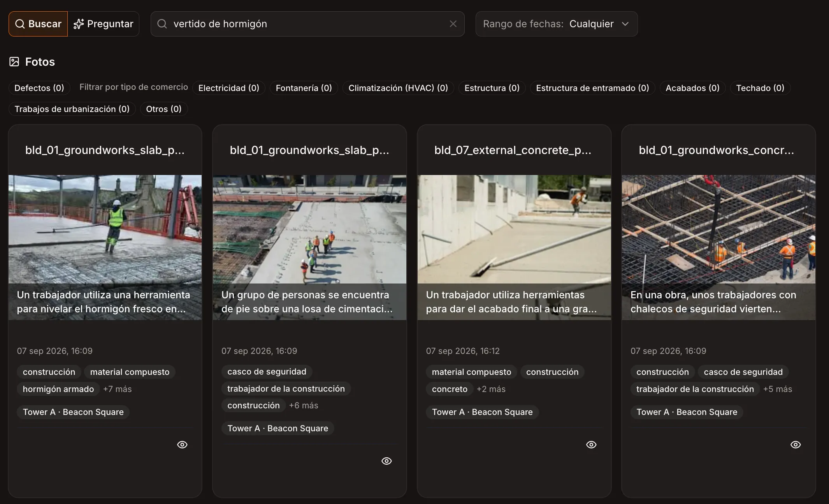Image resolution: width=829 pixels, height=504 pixels.
Task: Open title bld_07_external_concrete_p...
Action: tap(513, 150)
